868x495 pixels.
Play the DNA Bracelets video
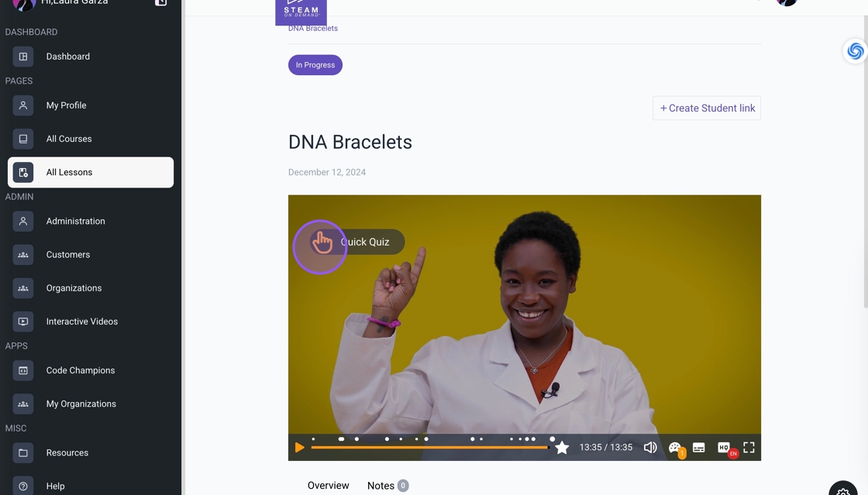pyautogui.click(x=299, y=448)
